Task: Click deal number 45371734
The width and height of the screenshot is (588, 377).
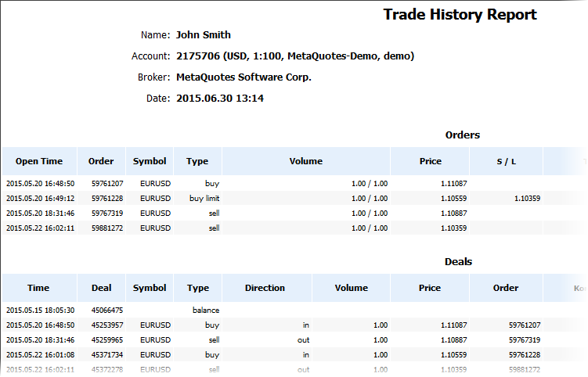Action: [x=107, y=355]
